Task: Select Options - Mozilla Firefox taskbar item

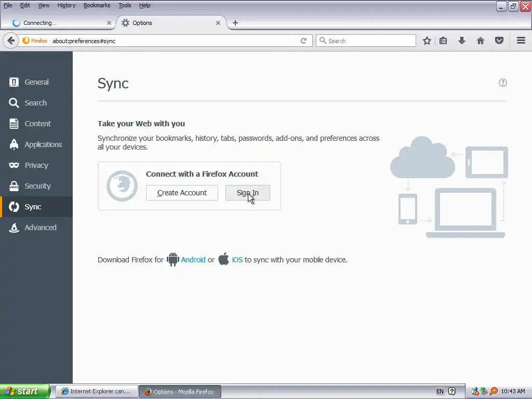Action: click(180, 392)
